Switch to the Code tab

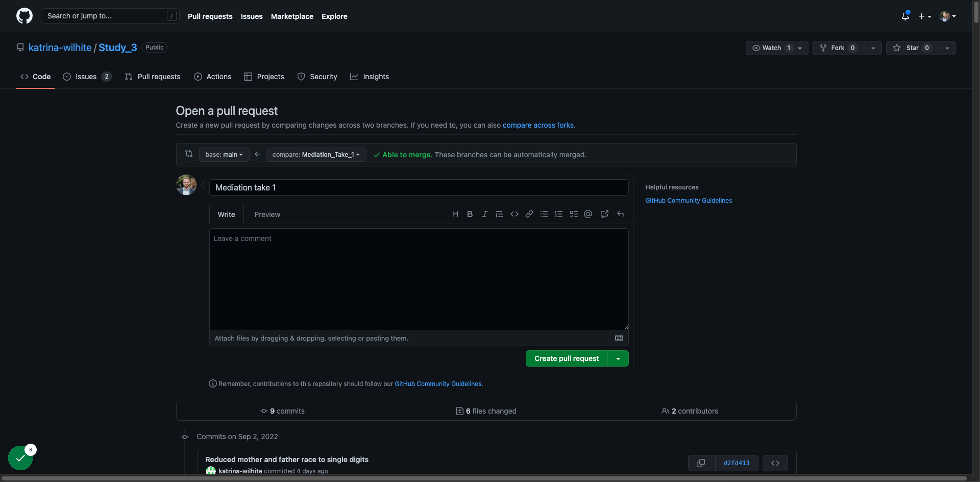pos(36,77)
